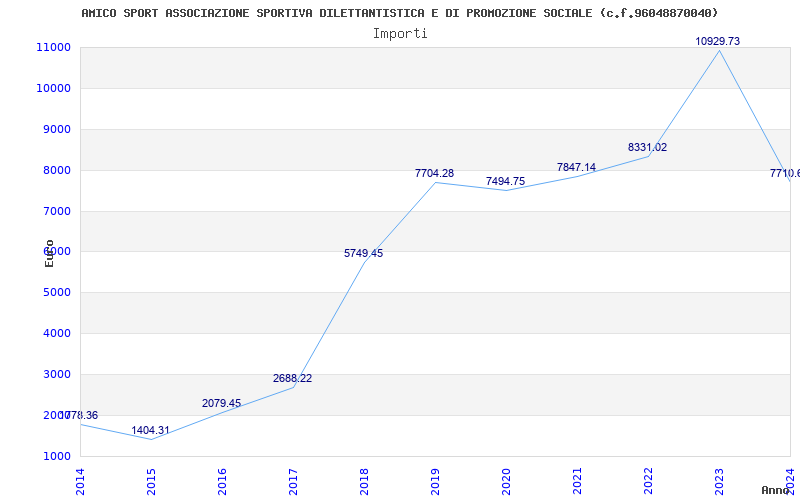Image resolution: width=800 pixels, height=500 pixels.
Task: Click the data label 7847.14
Action: point(576,167)
